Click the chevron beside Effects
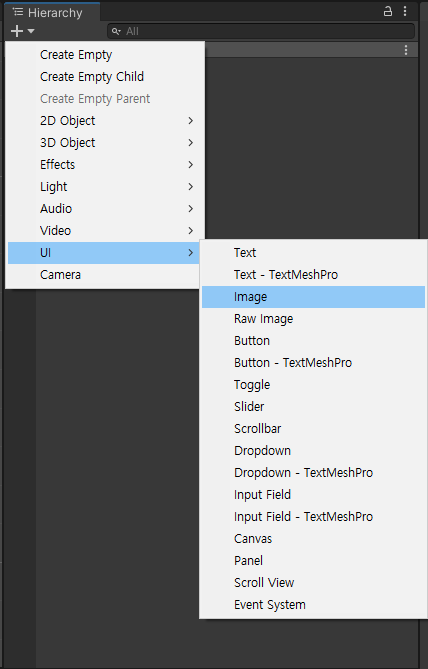The image size is (428, 669). coord(191,165)
